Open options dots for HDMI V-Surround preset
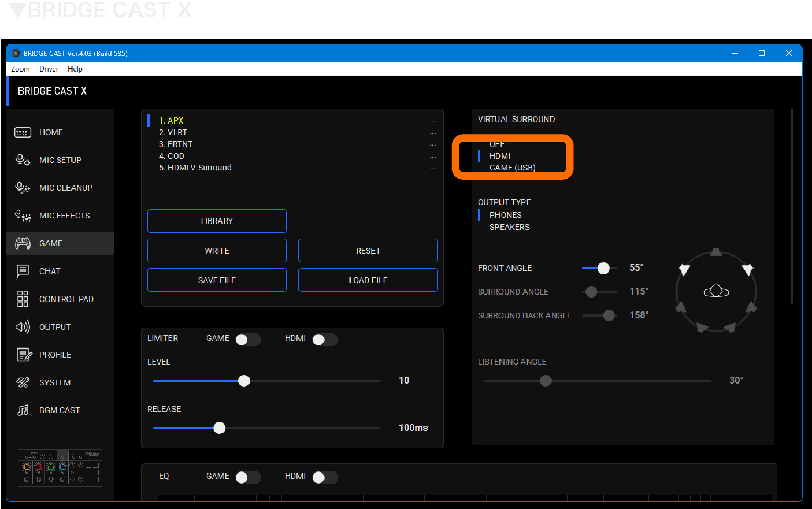 (433, 169)
